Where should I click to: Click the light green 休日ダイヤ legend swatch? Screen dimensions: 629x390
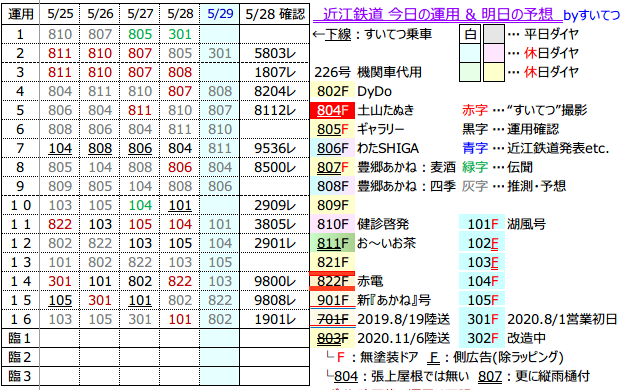click(470, 72)
